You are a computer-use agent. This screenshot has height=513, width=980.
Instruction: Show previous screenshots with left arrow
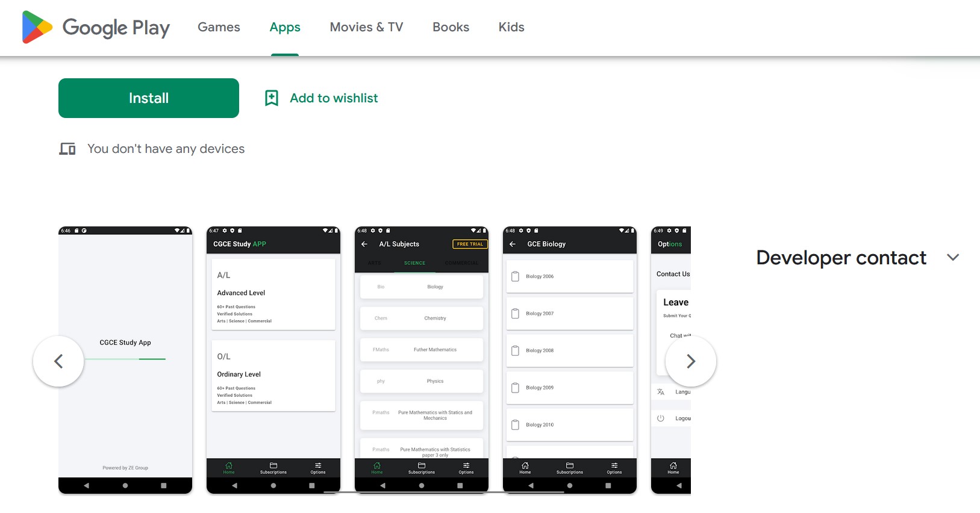point(58,361)
